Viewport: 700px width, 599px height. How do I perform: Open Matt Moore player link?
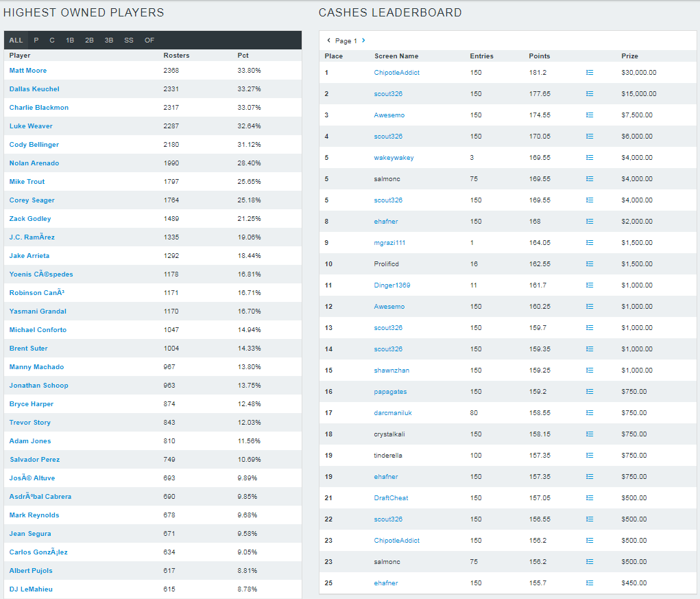[28, 71]
